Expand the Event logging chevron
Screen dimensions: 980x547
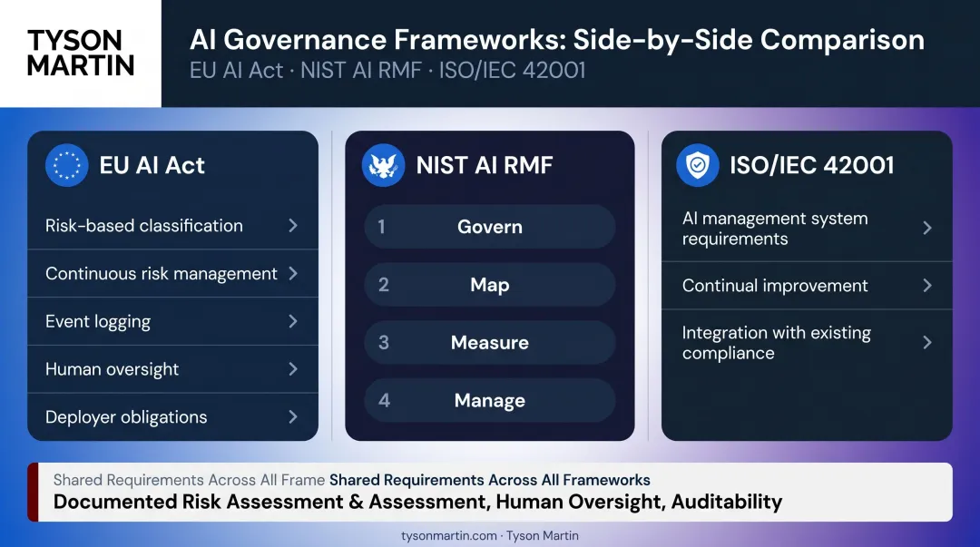pos(293,321)
